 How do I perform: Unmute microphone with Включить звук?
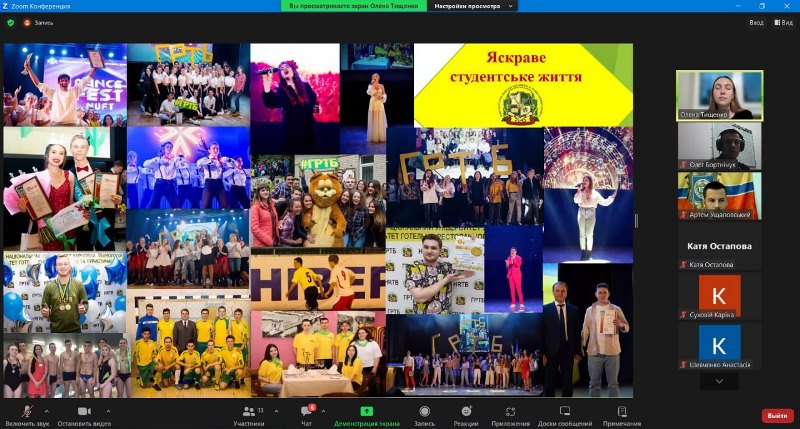[27, 413]
